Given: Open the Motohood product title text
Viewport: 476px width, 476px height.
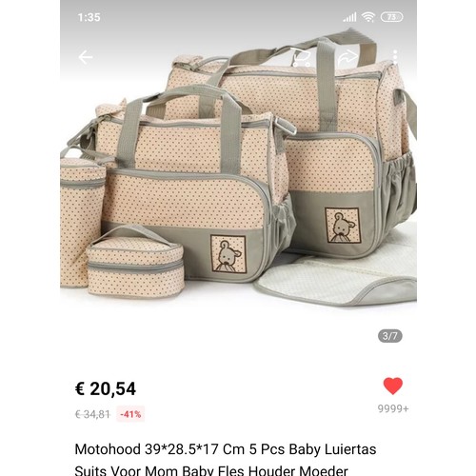Looking at the screenshot, I should [x=226, y=449].
